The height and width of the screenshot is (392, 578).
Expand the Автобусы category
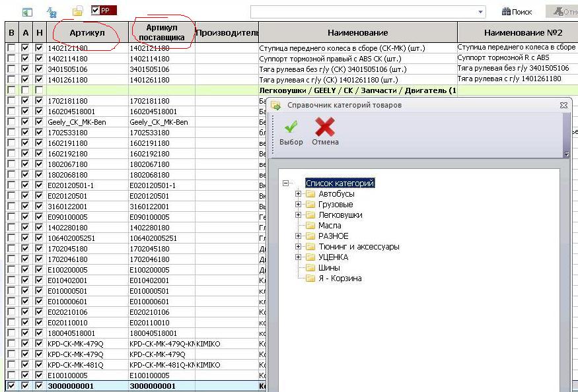point(298,193)
